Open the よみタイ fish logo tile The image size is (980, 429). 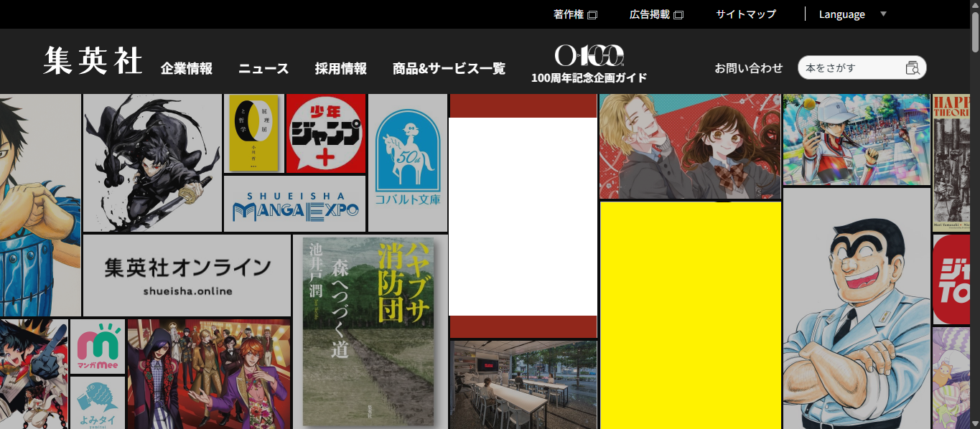pyautogui.click(x=98, y=403)
